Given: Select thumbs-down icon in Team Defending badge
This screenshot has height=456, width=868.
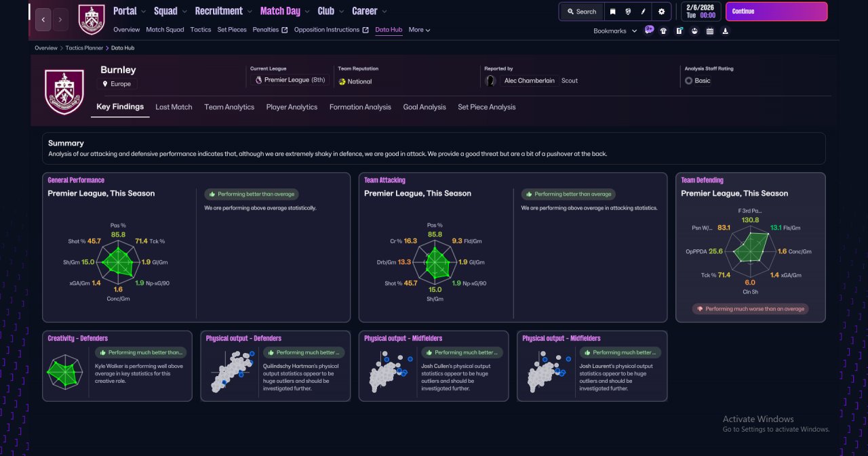Looking at the screenshot, I should [700, 309].
